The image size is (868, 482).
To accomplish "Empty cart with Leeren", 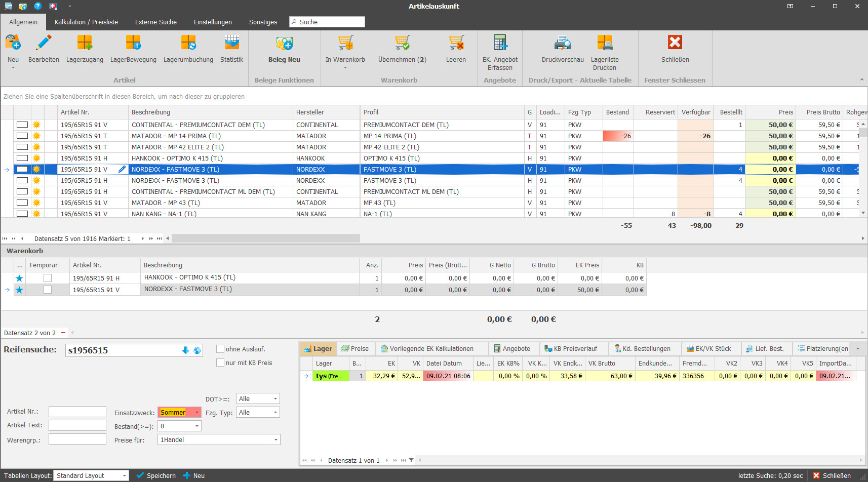I will point(456,43).
